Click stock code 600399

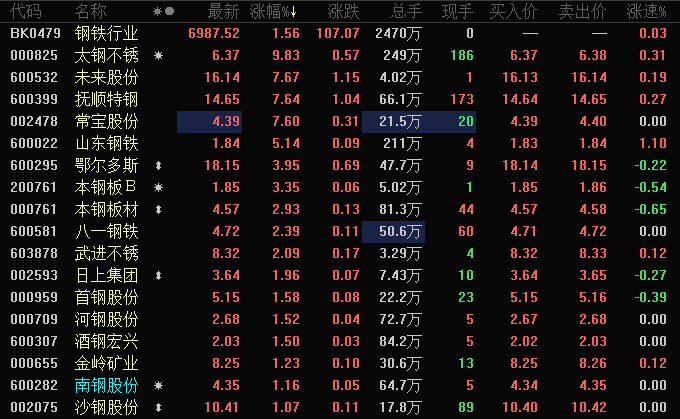[x=34, y=99]
